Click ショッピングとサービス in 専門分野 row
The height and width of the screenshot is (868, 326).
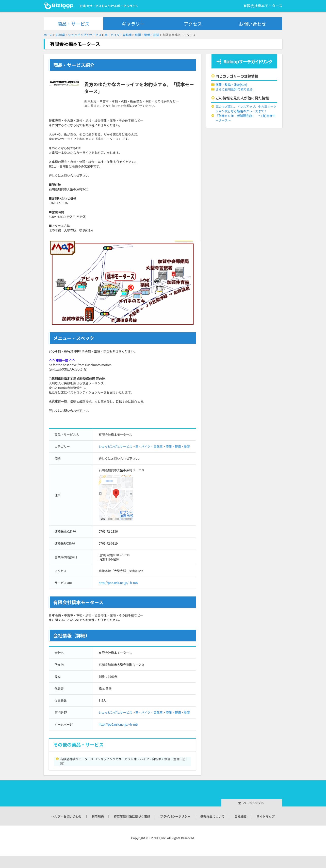click(x=116, y=712)
